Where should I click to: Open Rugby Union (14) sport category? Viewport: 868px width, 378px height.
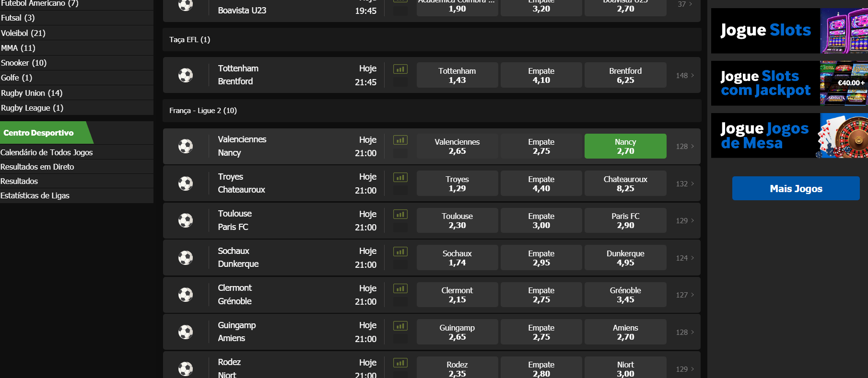coord(77,93)
